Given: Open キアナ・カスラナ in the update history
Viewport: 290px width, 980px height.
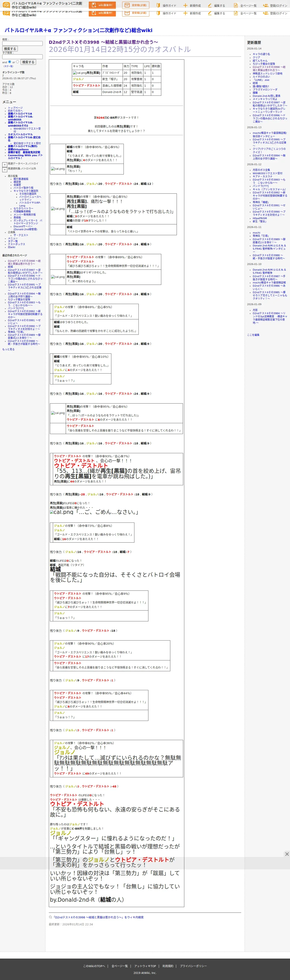Looking at the screenshot, I should click(x=263, y=176).
